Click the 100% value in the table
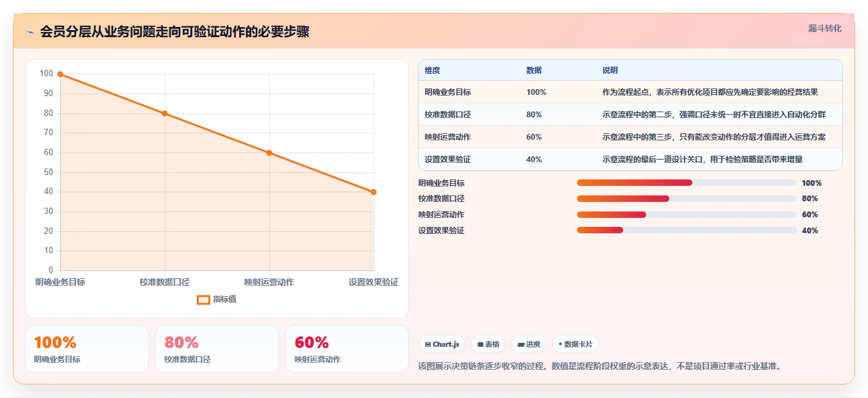The image size is (868, 398). [x=537, y=92]
